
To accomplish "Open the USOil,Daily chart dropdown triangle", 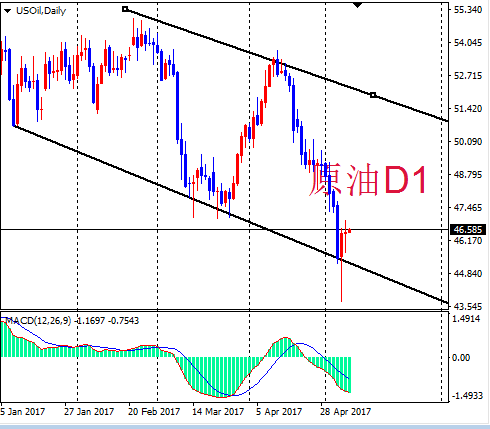I will click(x=7, y=11).
